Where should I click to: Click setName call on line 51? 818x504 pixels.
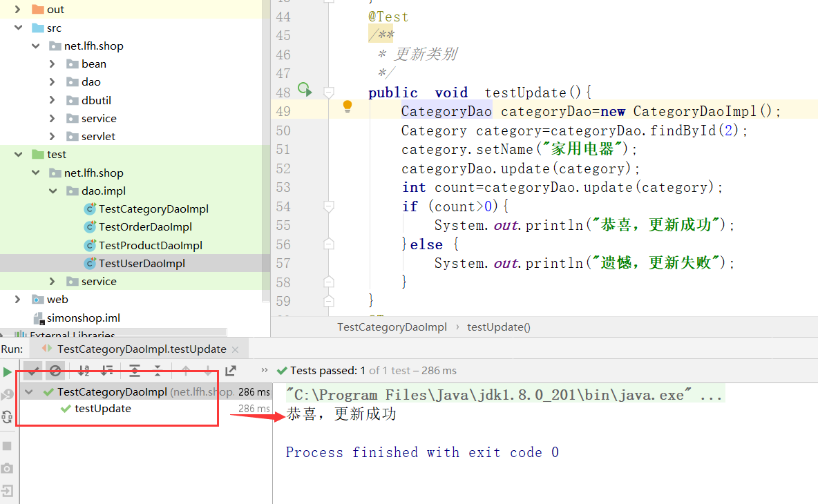[504, 150]
